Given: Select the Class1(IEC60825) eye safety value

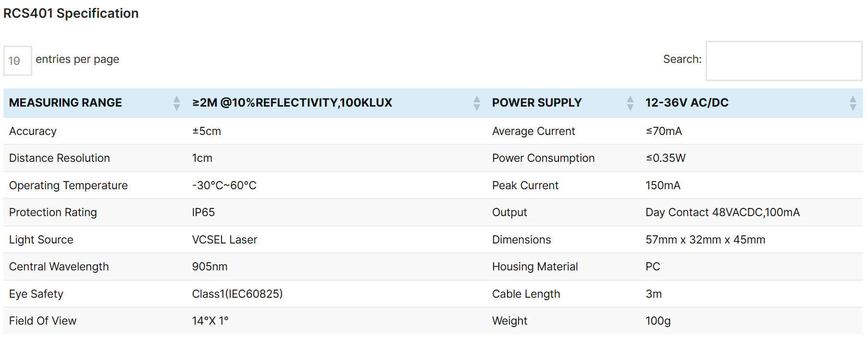Looking at the screenshot, I should point(237,294).
